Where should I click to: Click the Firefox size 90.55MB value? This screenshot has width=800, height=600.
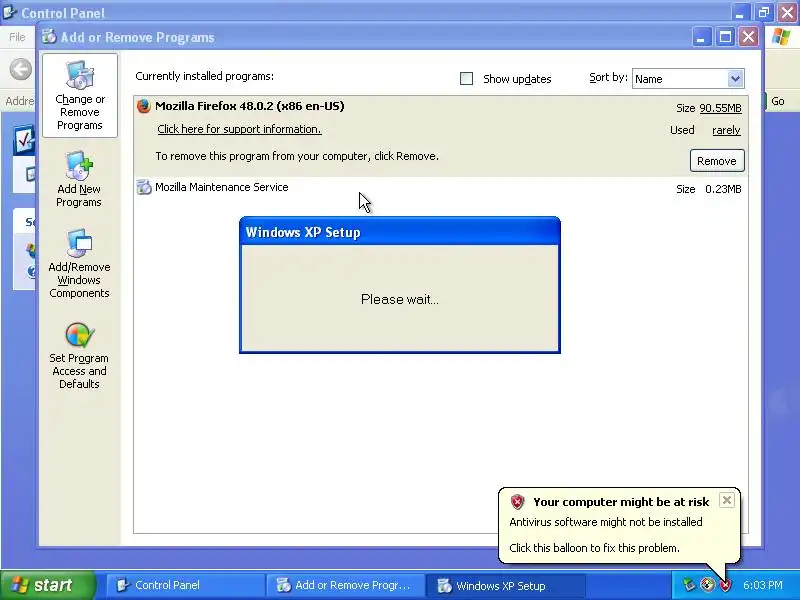720,108
